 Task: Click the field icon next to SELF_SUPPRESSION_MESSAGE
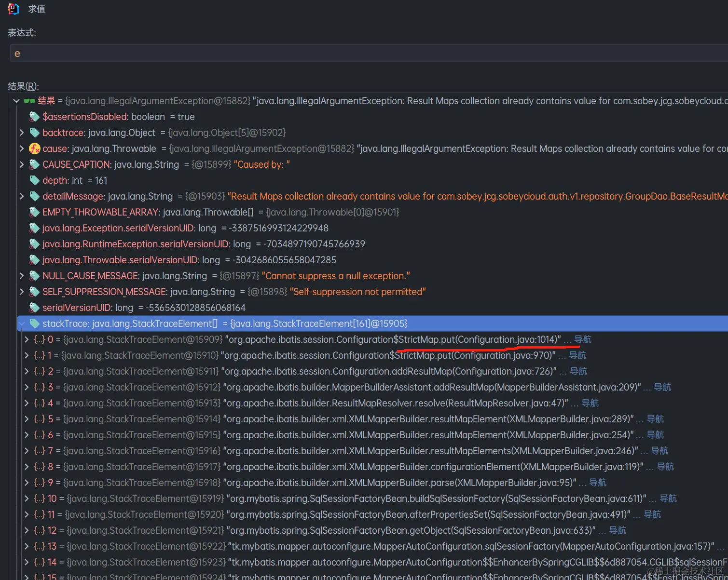click(x=34, y=292)
